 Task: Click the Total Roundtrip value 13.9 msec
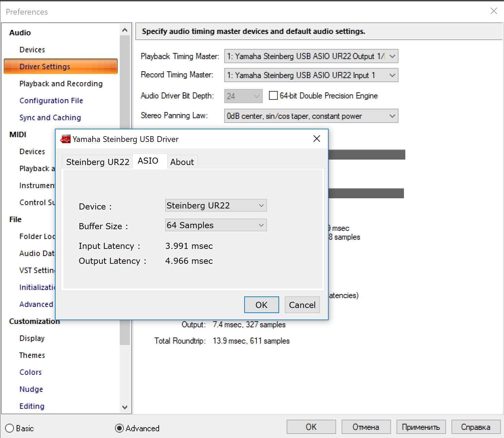(x=251, y=341)
